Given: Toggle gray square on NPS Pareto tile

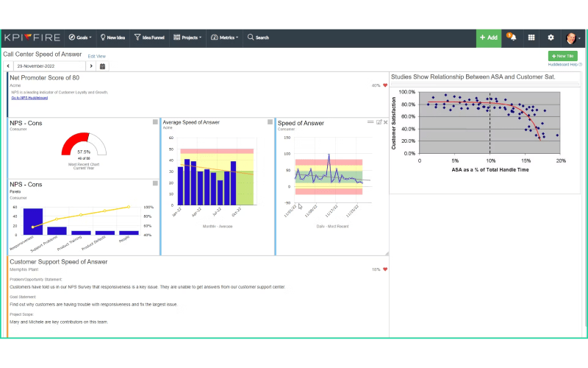Looking at the screenshot, I should (155, 183).
